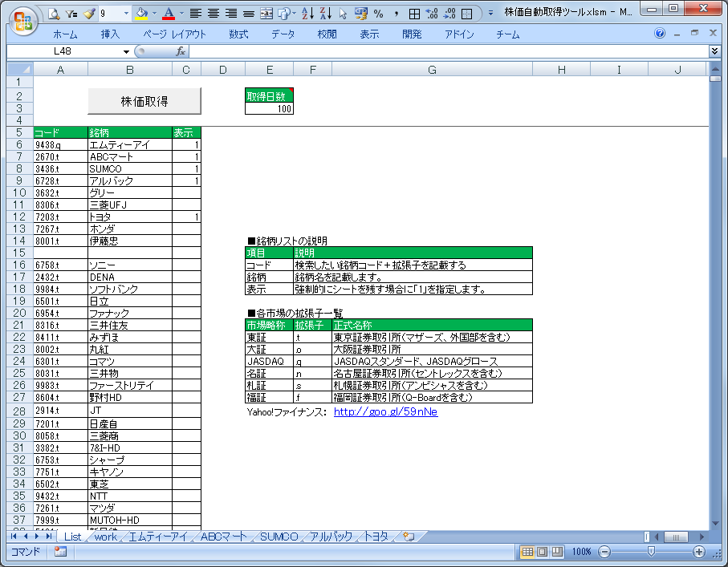Apply percent style
This screenshot has width=728, height=567.
tap(379, 14)
